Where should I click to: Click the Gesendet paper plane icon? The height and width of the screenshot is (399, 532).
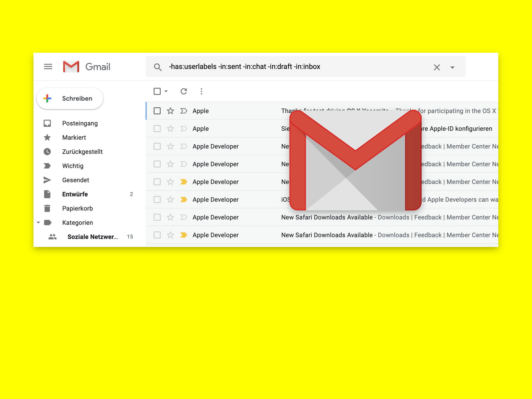pyautogui.click(x=47, y=180)
